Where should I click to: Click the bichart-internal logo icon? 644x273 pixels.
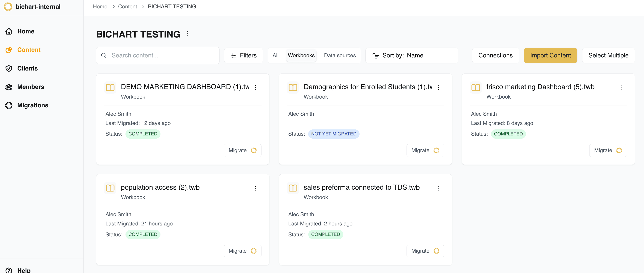coord(8,7)
